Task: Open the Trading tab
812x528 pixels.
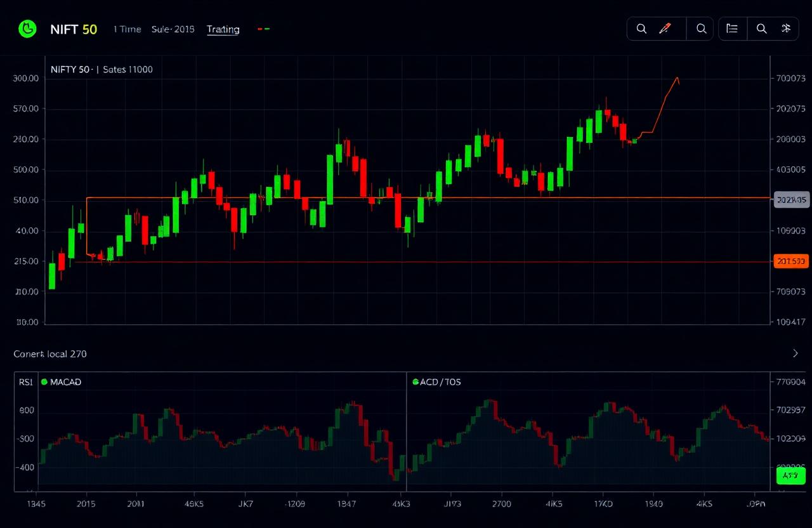Action: (223, 29)
